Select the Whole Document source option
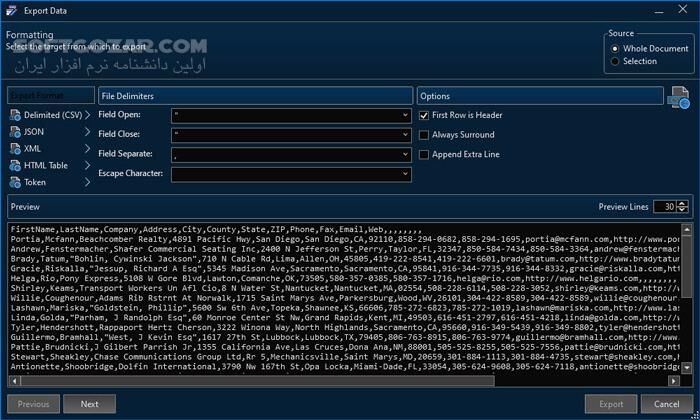 click(x=614, y=47)
